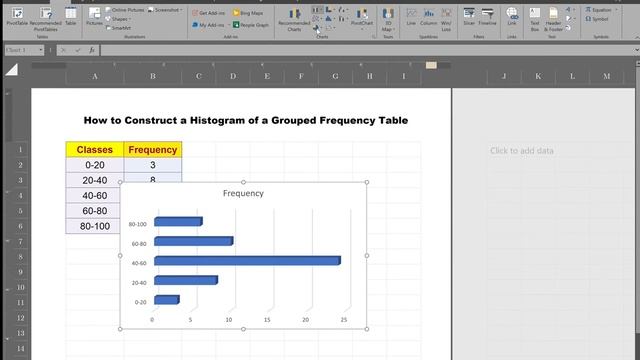Select the chart title Frequency
Image resolution: width=640 pixels, height=360 pixels.
pyautogui.click(x=243, y=193)
